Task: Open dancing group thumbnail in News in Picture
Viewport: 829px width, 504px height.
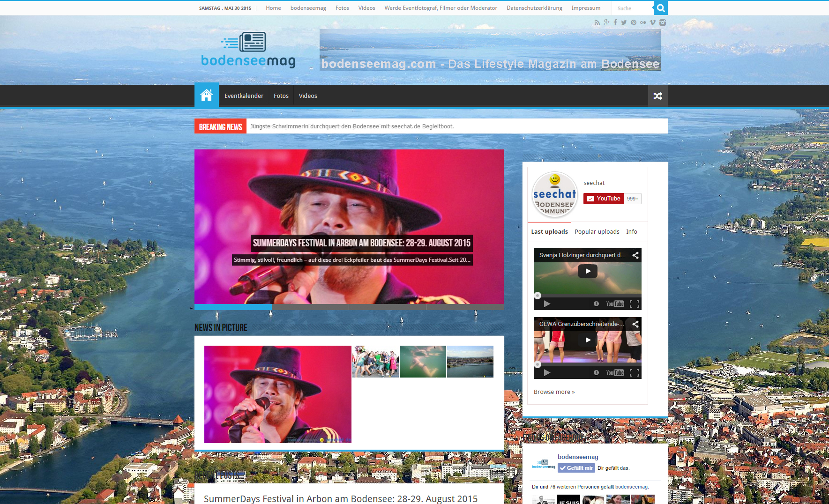Action: tap(375, 362)
